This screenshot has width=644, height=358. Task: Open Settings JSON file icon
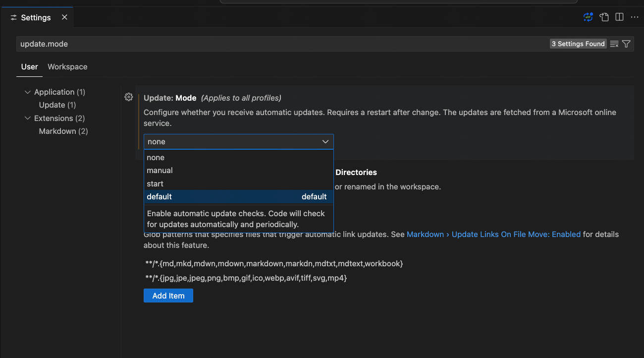[x=604, y=17]
